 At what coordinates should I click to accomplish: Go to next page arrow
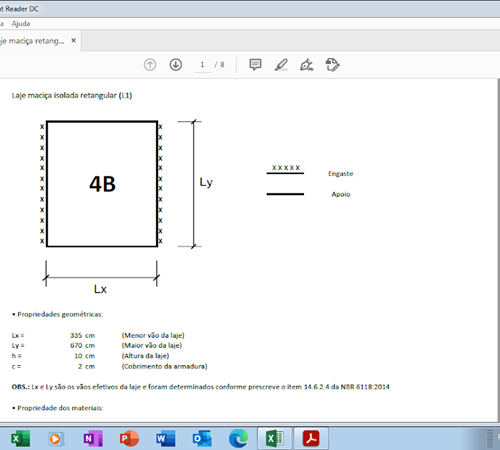pyautogui.click(x=176, y=64)
